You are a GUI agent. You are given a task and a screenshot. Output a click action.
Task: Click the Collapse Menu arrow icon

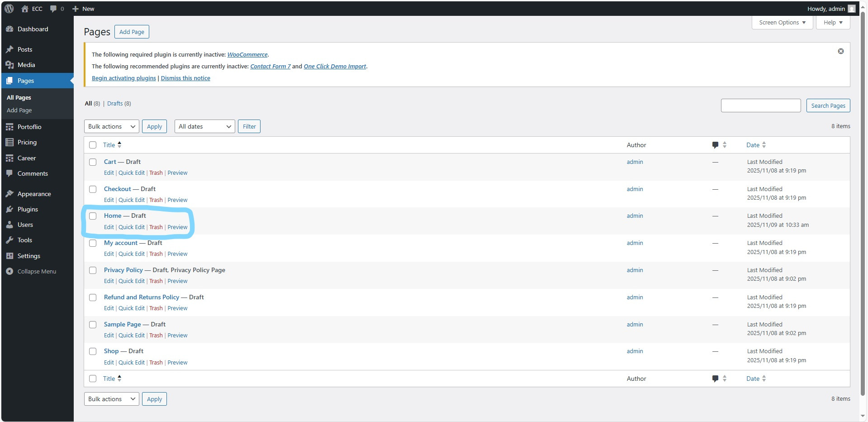click(x=9, y=271)
